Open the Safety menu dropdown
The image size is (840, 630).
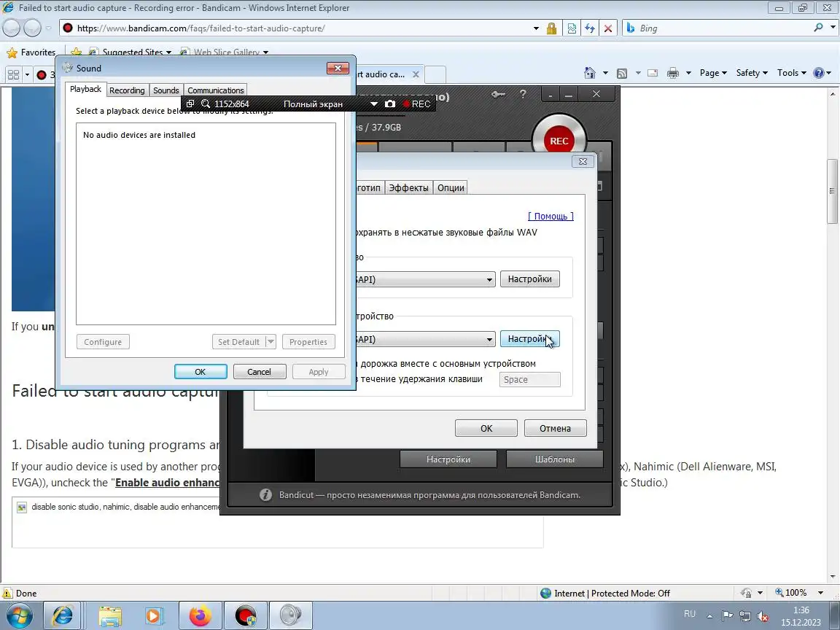752,73
